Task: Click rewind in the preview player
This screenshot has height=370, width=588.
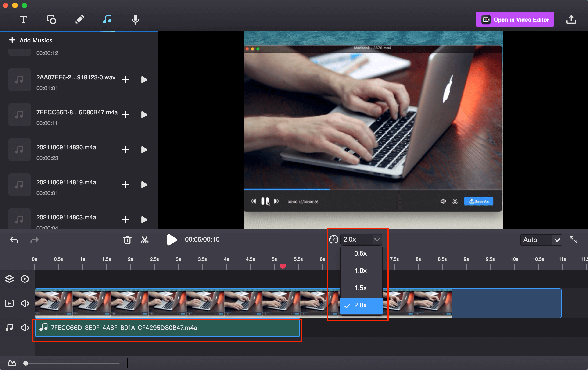Action: pos(253,201)
